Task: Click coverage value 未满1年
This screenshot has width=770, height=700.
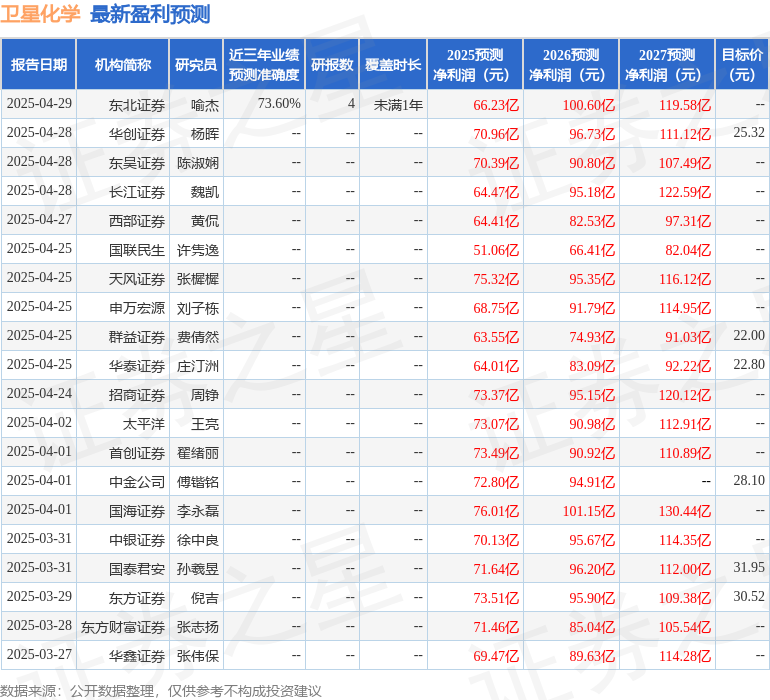Action: point(398,105)
